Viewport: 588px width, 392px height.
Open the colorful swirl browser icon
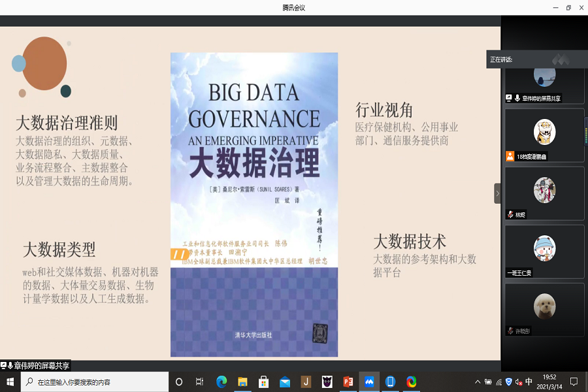[x=412, y=382]
